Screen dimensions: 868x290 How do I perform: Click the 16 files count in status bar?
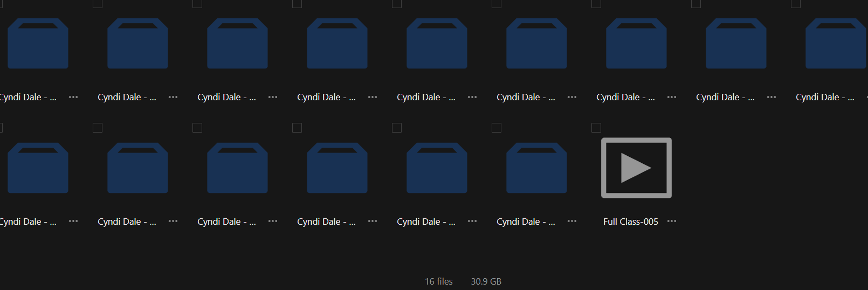439,281
